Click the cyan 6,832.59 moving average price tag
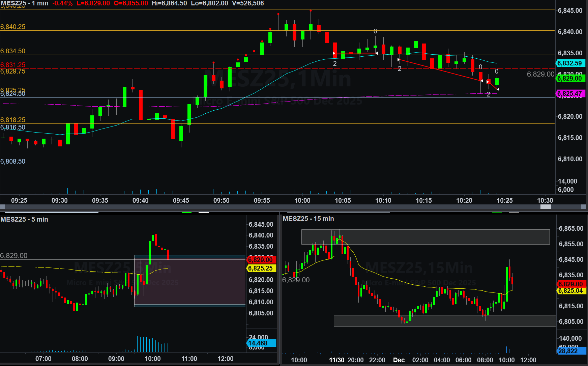Viewport: 588px width, 366px height. point(569,63)
